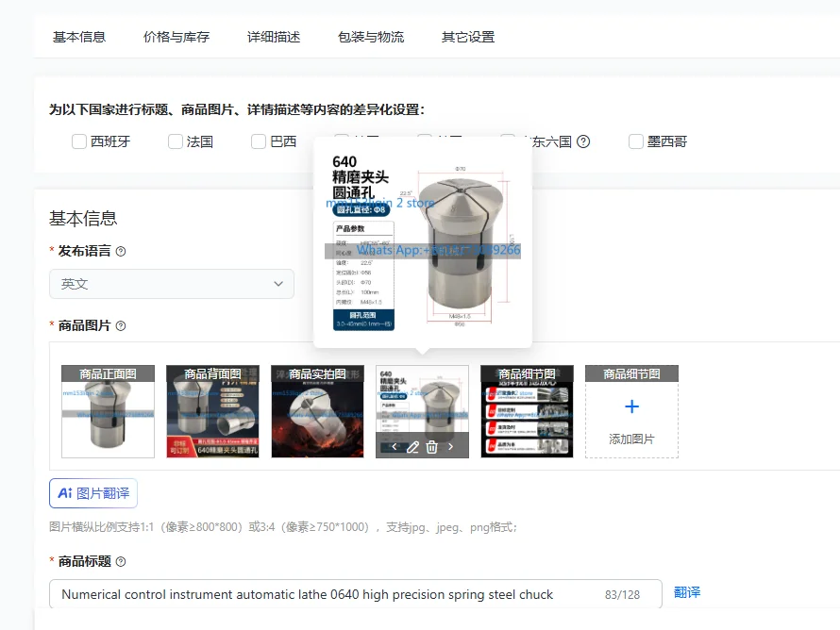The image size is (840, 630).
Task: Click the plus icon to add image
Action: [x=632, y=406]
